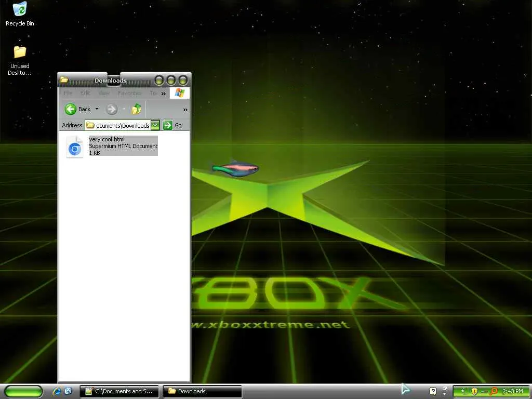
Task: Show hidden menu bar items chevron
Action: [x=164, y=94]
